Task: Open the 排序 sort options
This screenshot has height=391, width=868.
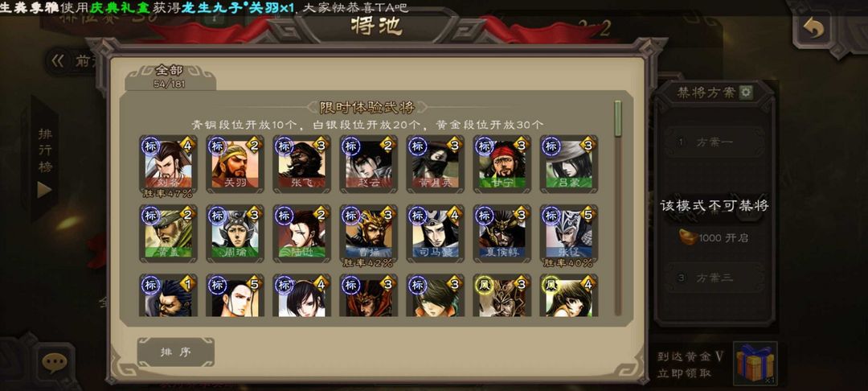Action: (175, 352)
